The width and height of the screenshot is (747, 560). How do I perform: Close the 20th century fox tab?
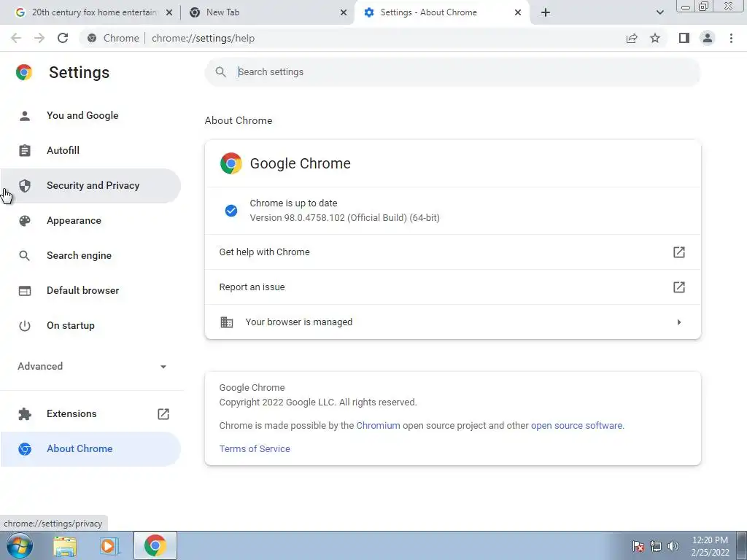[x=169, y=12]
